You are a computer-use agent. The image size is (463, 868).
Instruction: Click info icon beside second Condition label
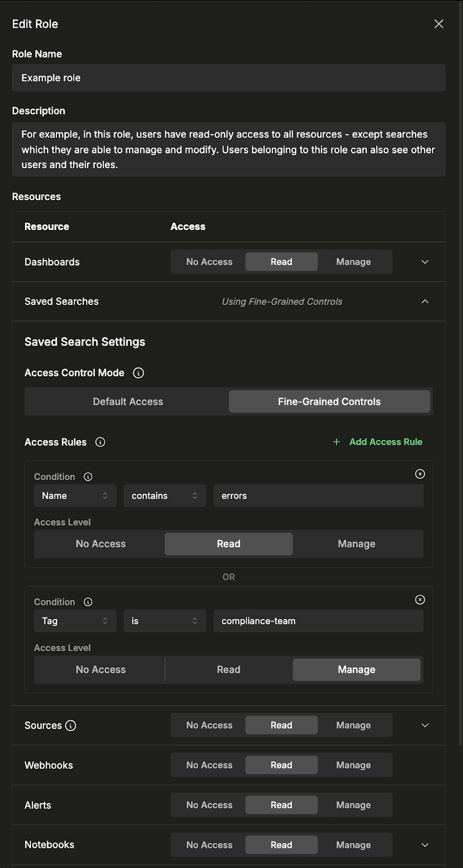(x=88, y=602)
